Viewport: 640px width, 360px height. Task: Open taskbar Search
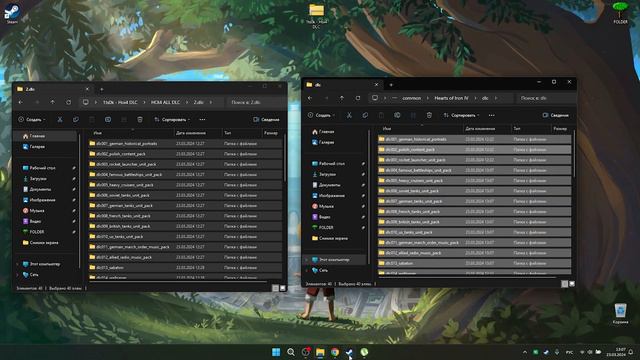(x=291, y=352)
